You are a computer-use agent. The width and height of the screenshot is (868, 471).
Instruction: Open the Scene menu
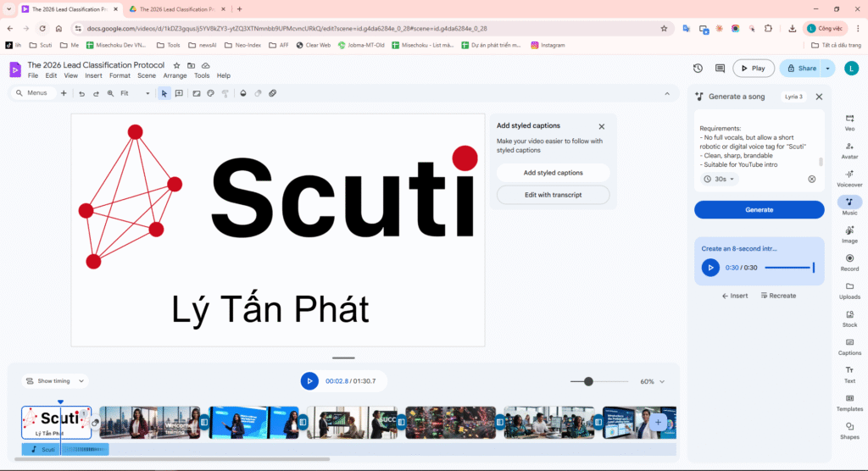[147, 76]
